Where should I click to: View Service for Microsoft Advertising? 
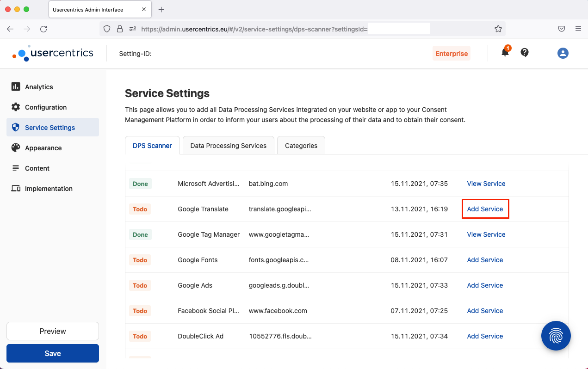tap(486, 184)
